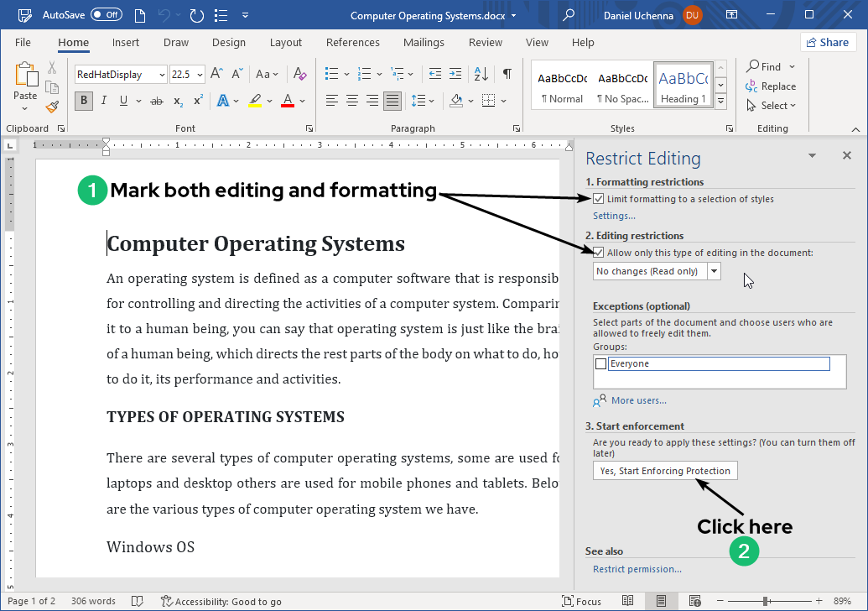Expand the RedHatDisplay font name dropdown
Image resolution: width=868 pixels, height=611 pixels.
tap(162, 74)
